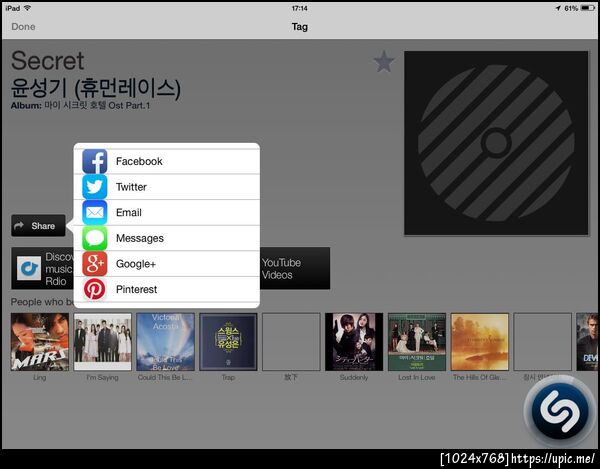
Task: Tap the Wi-Fi icon in status bar
Action: pyautogui.click(x=27, y=8)
